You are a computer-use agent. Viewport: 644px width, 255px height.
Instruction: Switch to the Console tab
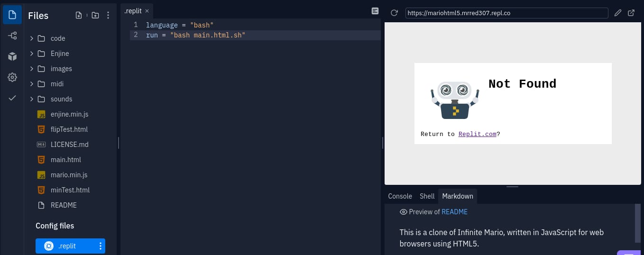point(400,196)
